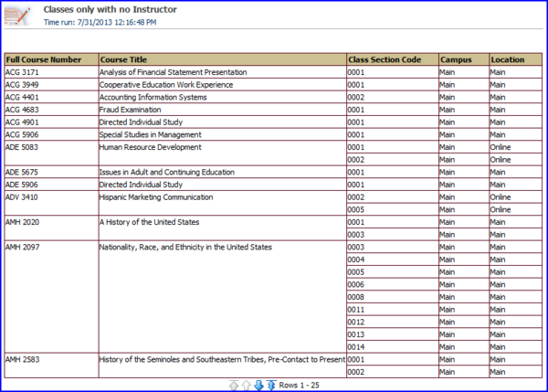Click section 0002 of AMH 2583
The height and width of the screenshot is (392, 548).
[393, 372]
